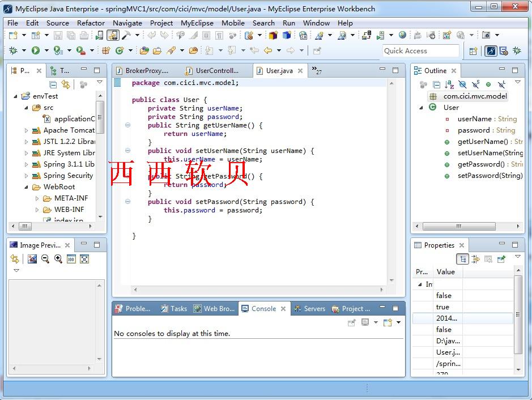The image size is (532, 400).
Task: Collapse getUserName method fold marker in editor
Action: 127,125
